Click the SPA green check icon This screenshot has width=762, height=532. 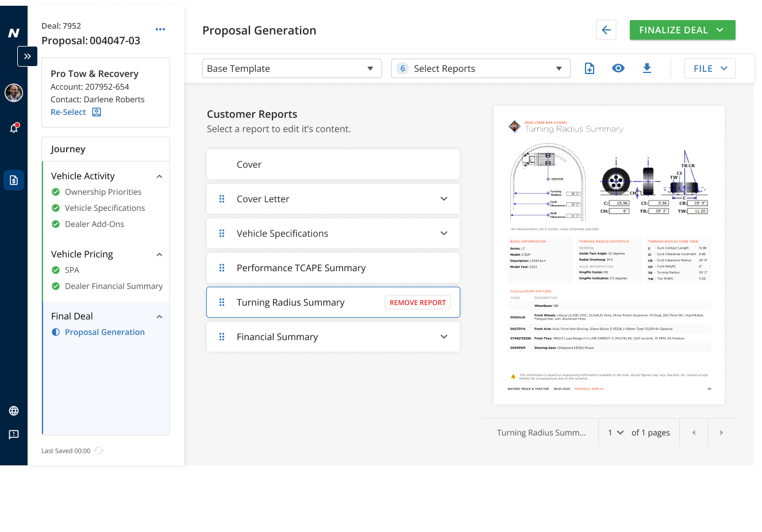(56, 270)
